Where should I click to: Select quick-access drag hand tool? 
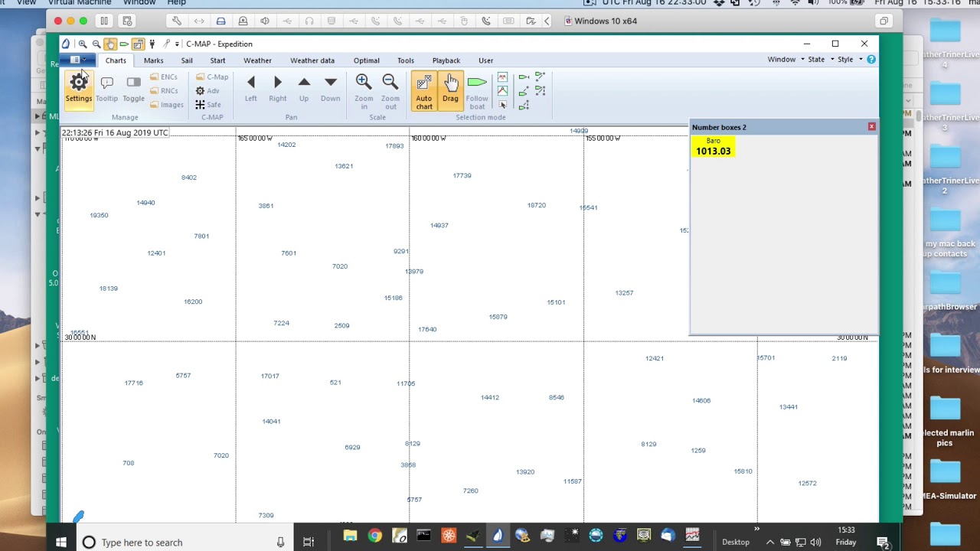(x=110, y=44)
